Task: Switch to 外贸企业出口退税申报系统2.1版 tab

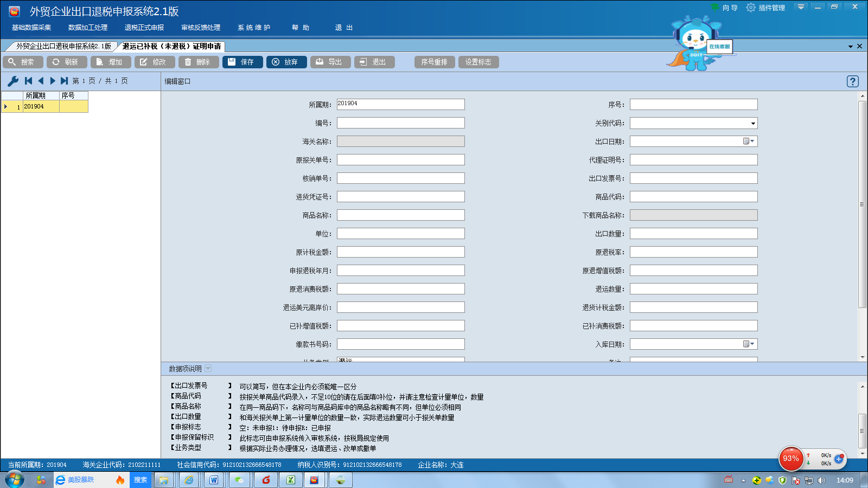Action: coord(63,47)
